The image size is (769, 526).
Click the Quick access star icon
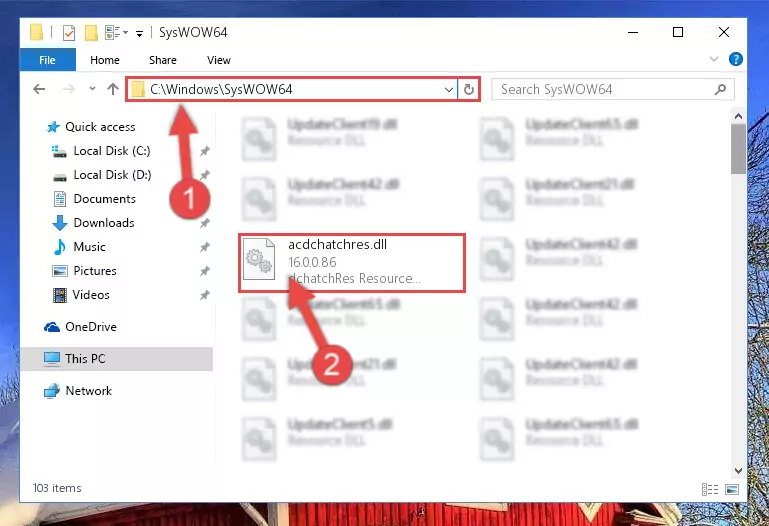tap(52, 127)
